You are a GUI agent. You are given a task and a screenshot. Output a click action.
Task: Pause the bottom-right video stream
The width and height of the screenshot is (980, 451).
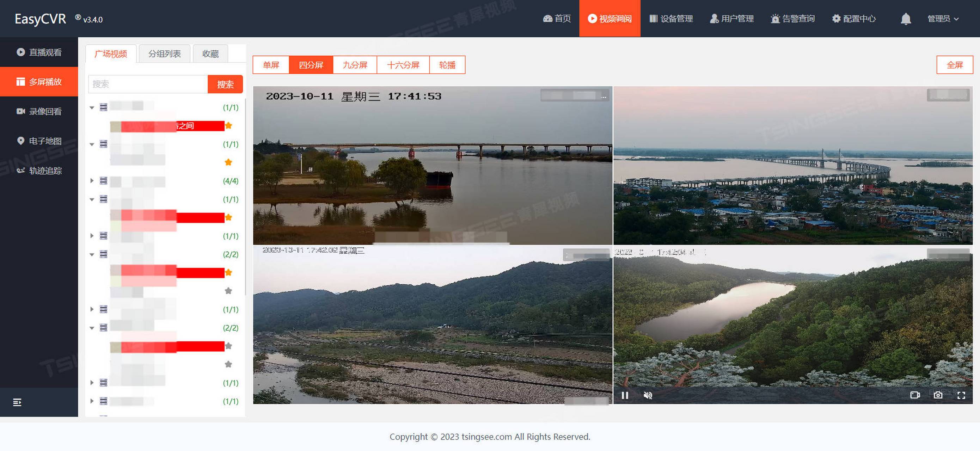pos(624,395)
